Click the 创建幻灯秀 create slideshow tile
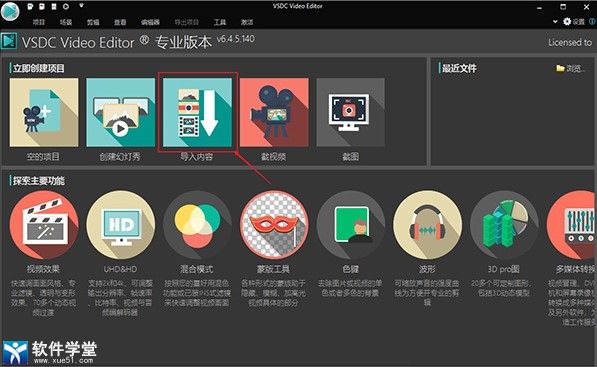The height and width of the screenshot is (367, 597). coord(121,112)
